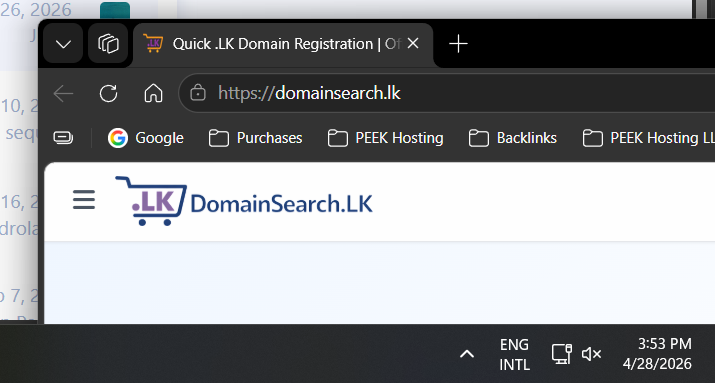Open the PEEK Hosting LL bookmarks folder

(648, 138)
